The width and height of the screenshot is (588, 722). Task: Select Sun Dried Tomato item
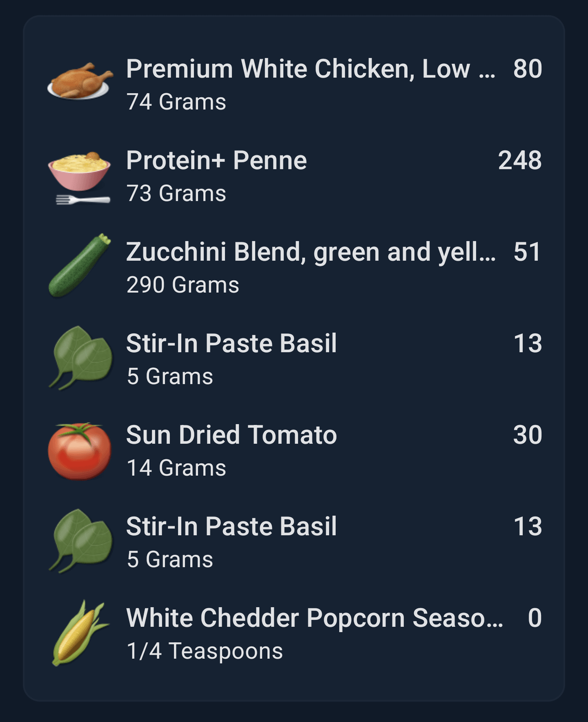294,451
